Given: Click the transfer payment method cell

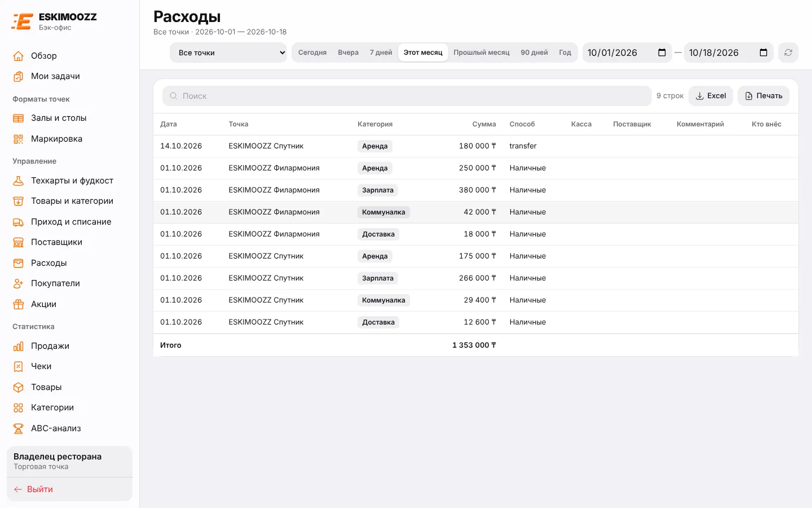Looking at the screenshot, I should point(523,146).
